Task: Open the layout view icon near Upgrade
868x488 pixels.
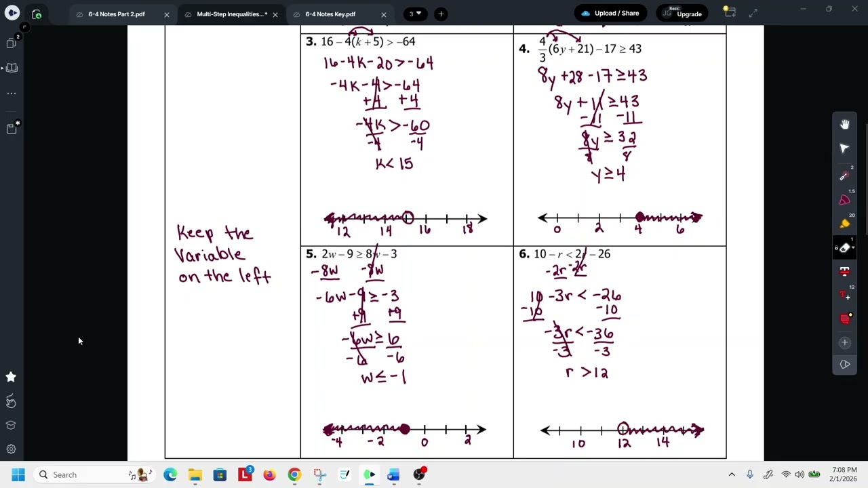Action: tap(729, 12)
